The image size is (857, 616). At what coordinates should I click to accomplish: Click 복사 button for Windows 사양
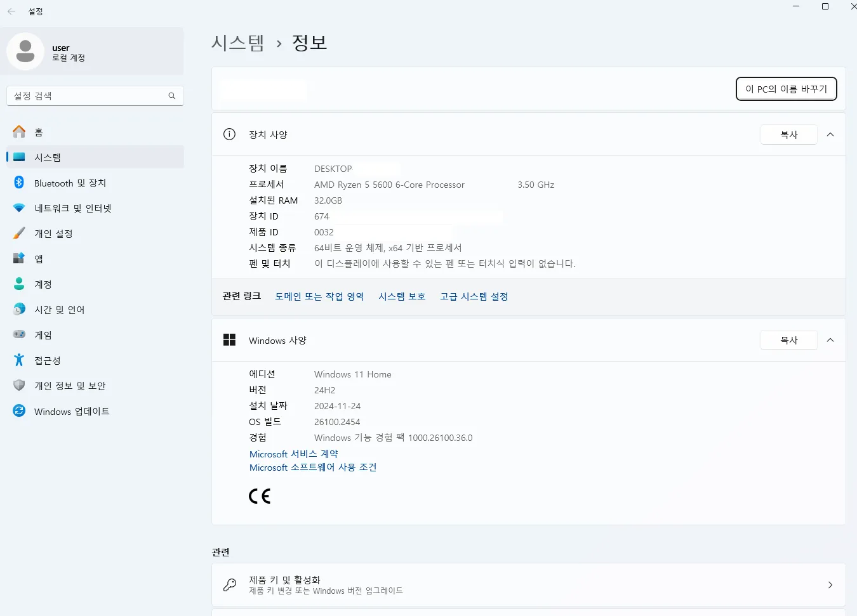tap(789, 340)
